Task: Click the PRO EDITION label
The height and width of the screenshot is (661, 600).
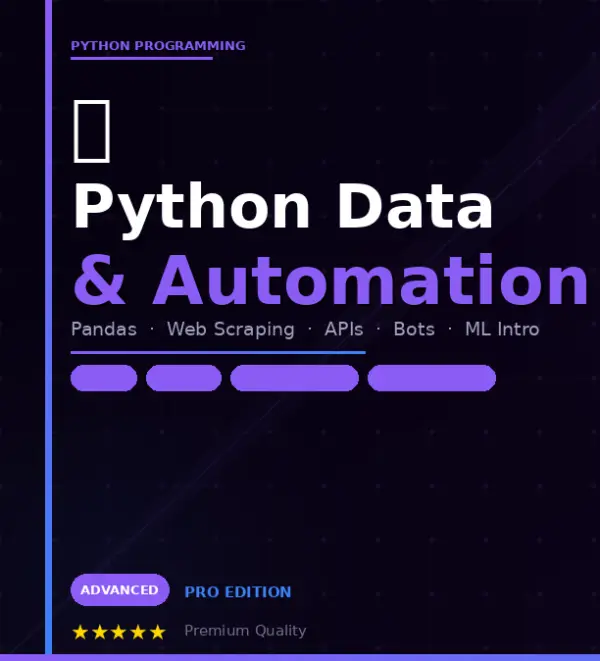Action: tap(238, 592)
